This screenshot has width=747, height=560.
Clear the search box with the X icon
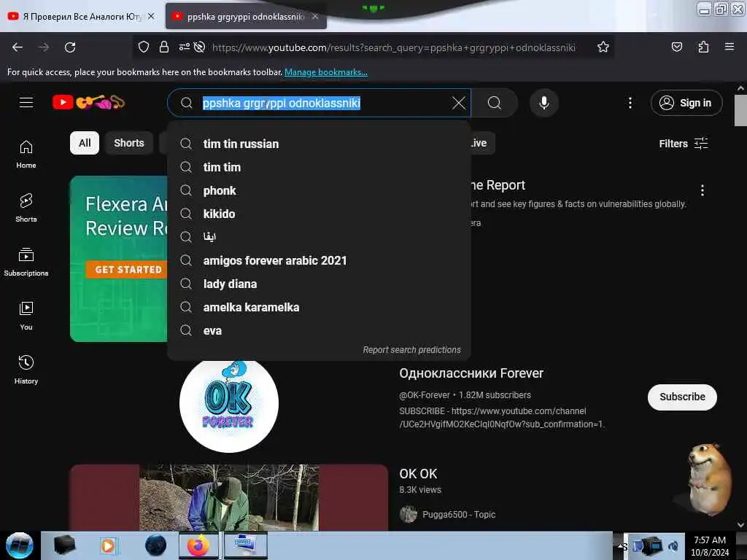(458, 103)
